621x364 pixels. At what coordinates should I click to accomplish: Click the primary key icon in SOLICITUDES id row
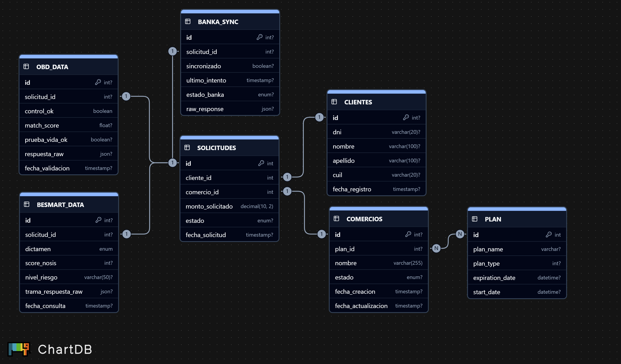click(x=261, y=163)
